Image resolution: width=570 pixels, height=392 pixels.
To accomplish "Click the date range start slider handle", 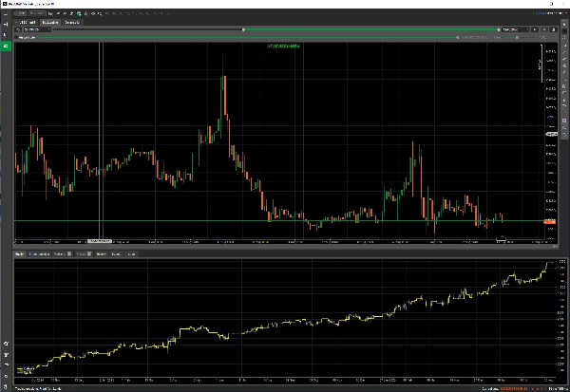I will pos(243,29).
